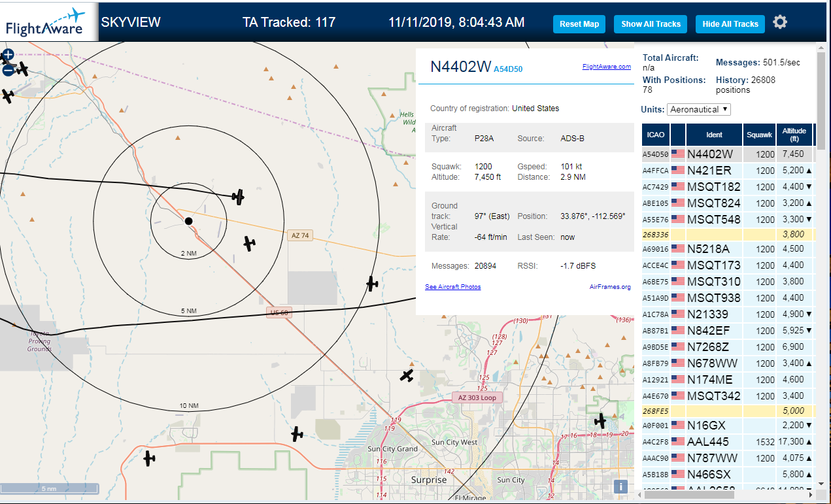Select N787WW in the aircraft list
This screenshot has width=831, height=504.
coord(728,458)
